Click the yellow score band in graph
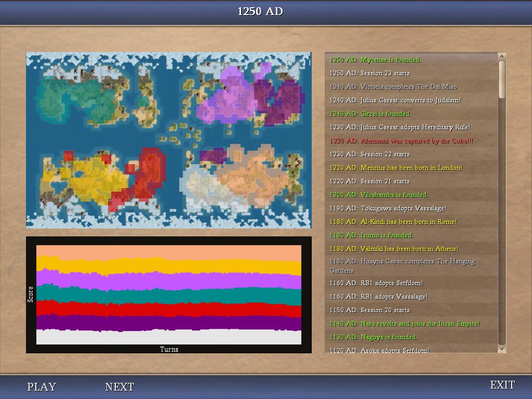532x399 pixels. (x=169, y=265)
